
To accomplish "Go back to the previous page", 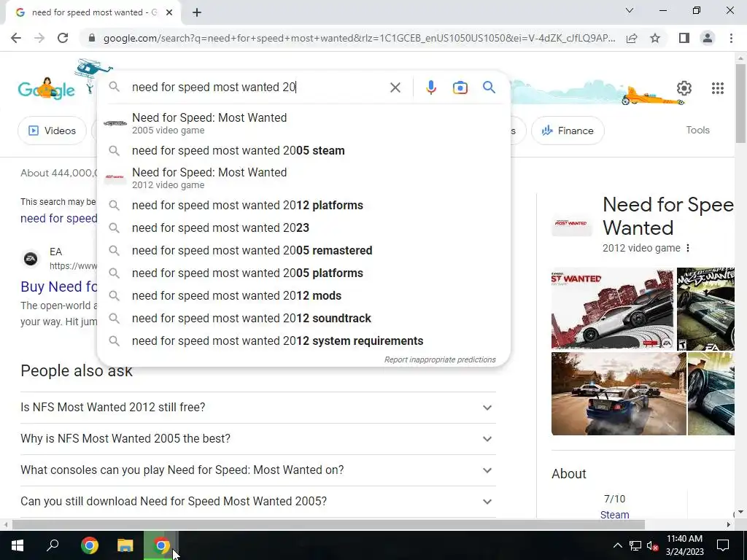I will point(16,38).
